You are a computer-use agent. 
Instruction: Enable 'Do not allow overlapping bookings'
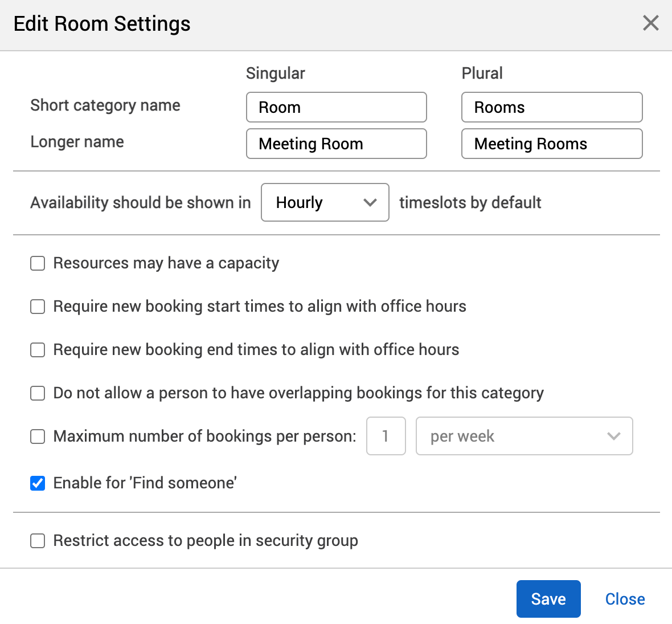(x=37, y=393)
